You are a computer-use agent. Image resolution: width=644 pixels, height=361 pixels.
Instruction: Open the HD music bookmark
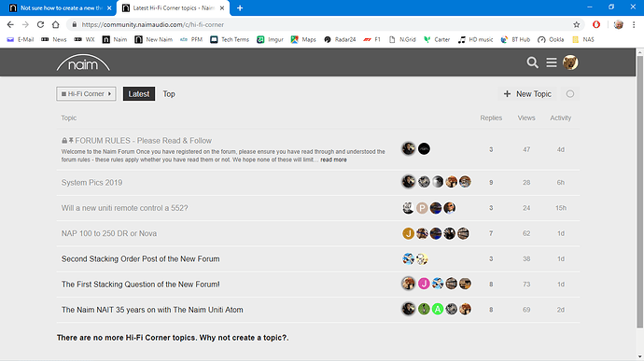tap(476, 39)
